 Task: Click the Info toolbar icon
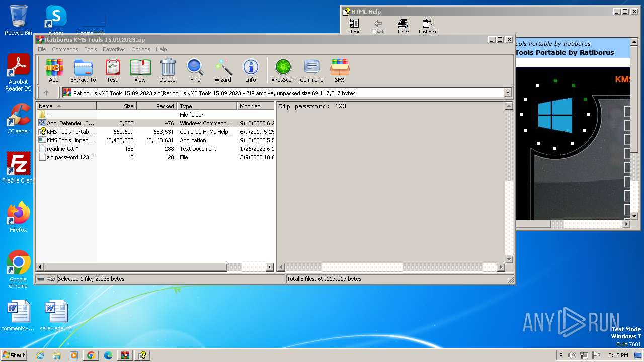click(251, 70)
